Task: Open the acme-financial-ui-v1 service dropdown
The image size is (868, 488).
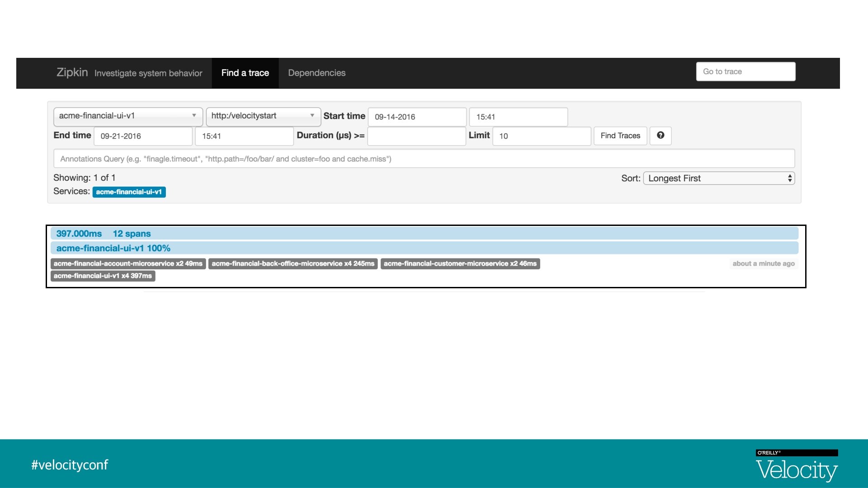Action: pos(128,116)
